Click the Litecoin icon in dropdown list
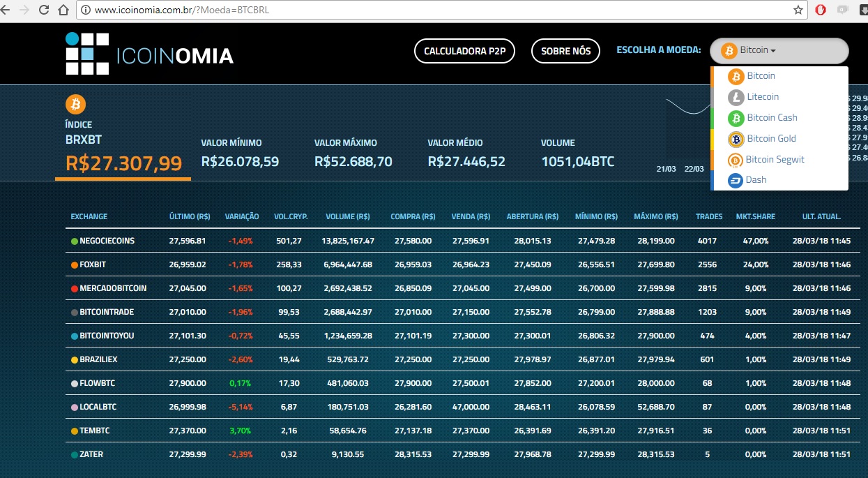This screenshot has height=478, width=868. pos(736,97)
